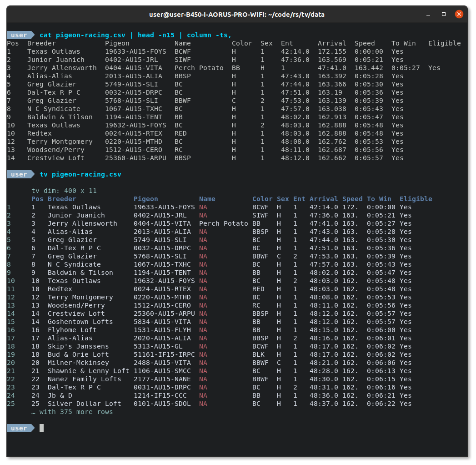Click 'head -n15' in the first command
476x465 pixels.
156,35
